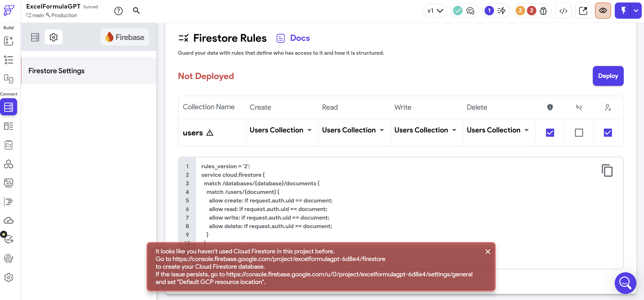This screenshot has height=300, width=644.
Task: Click the user-with-x column header icon
Action: (608, 107)
